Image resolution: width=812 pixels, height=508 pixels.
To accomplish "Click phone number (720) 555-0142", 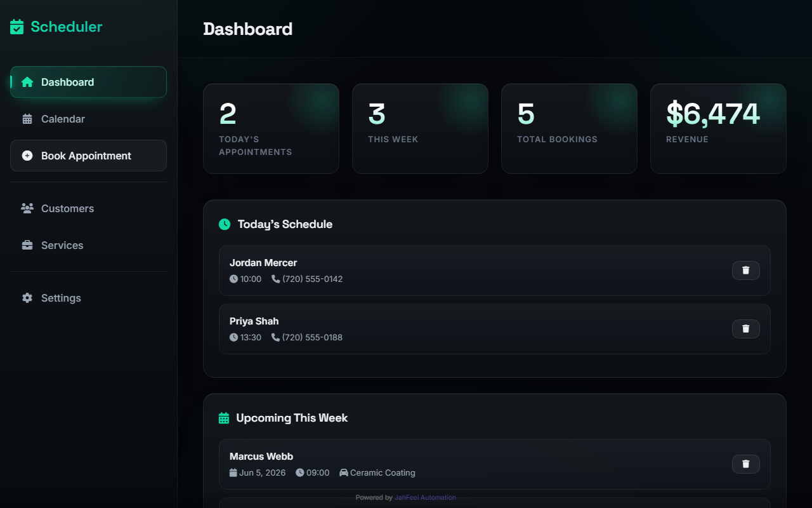I will click(x=313, y=279).
